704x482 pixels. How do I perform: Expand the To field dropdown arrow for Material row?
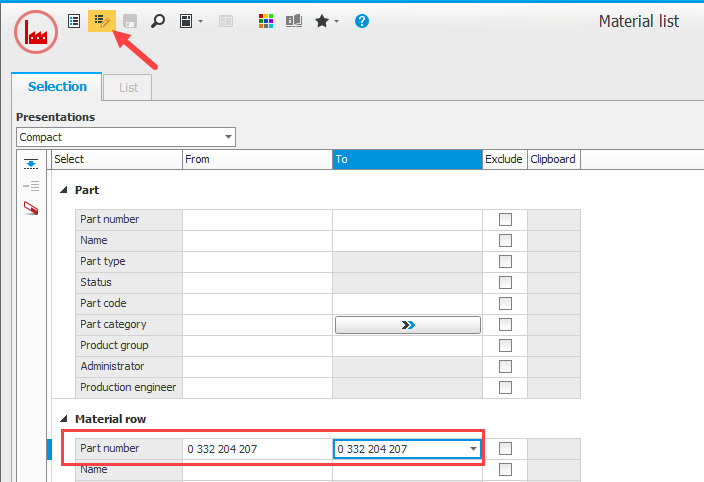473,450
